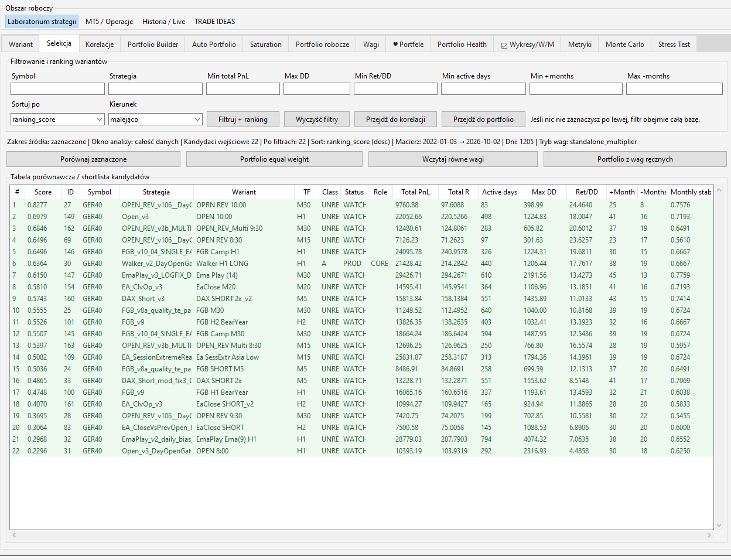Open the heart-marked Portfele tab

pos(408,45)
